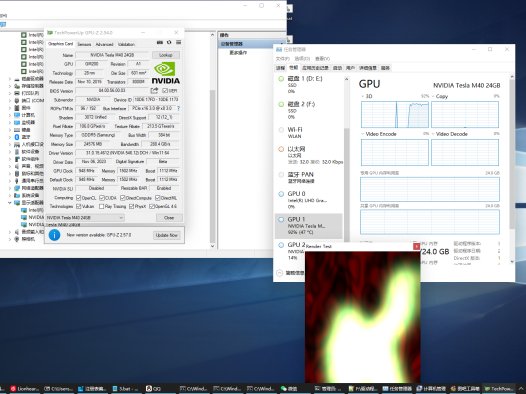Click 简略信息 fewer details in Task Manager
The width and height of the screenshot is (526, 394).
point(291,273)
